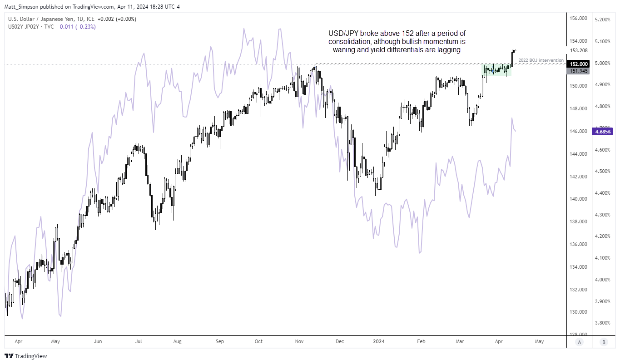Screen dimensions: 620x364
Task: Click the Dec label on the time axis
Action: click(339, 341)
